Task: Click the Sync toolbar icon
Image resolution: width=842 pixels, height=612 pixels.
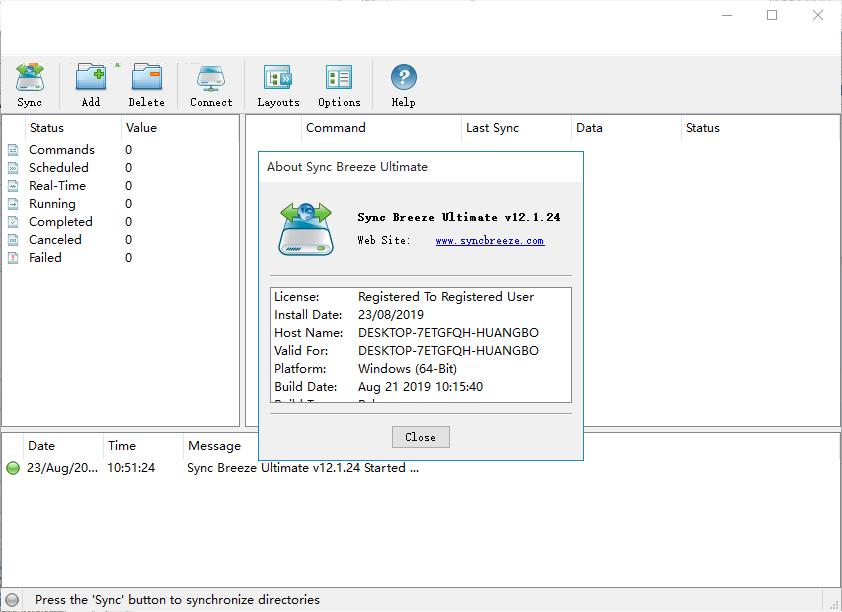Action: click(30, 84)
